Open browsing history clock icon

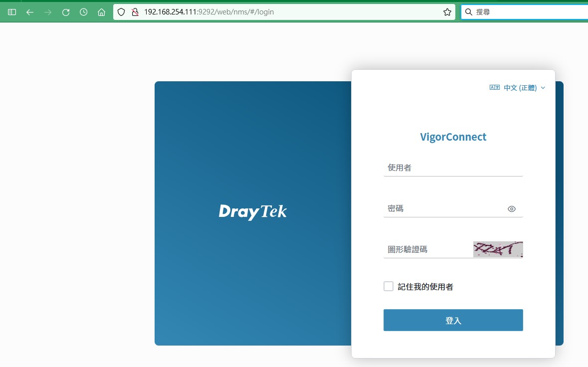coord(84,12)
